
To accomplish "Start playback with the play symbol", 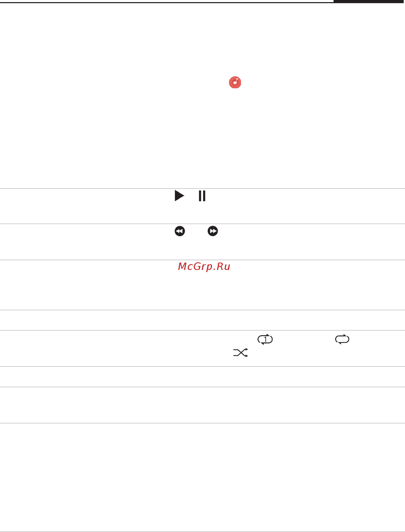I will pos(179,196).
